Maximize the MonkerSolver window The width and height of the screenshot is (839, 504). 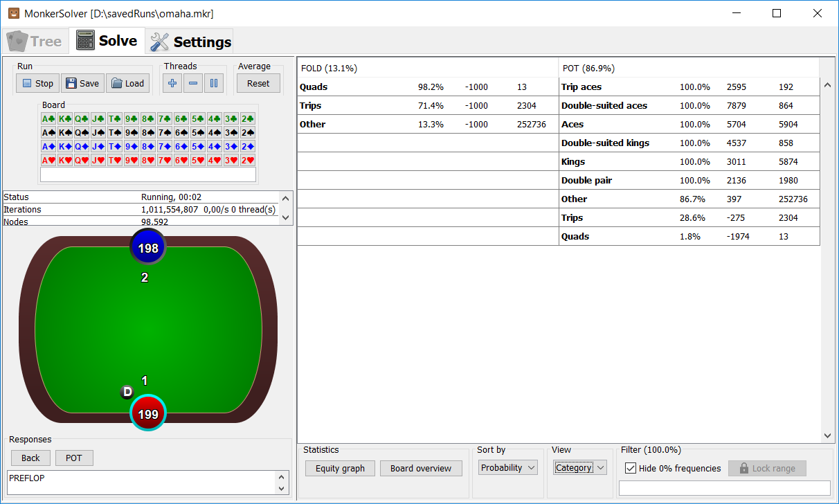click(777, 13)
